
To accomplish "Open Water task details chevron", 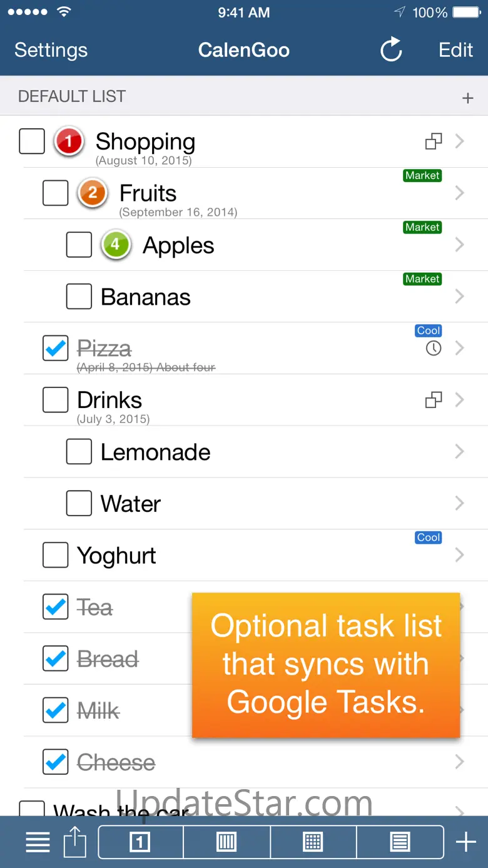I will coord(460,504).
